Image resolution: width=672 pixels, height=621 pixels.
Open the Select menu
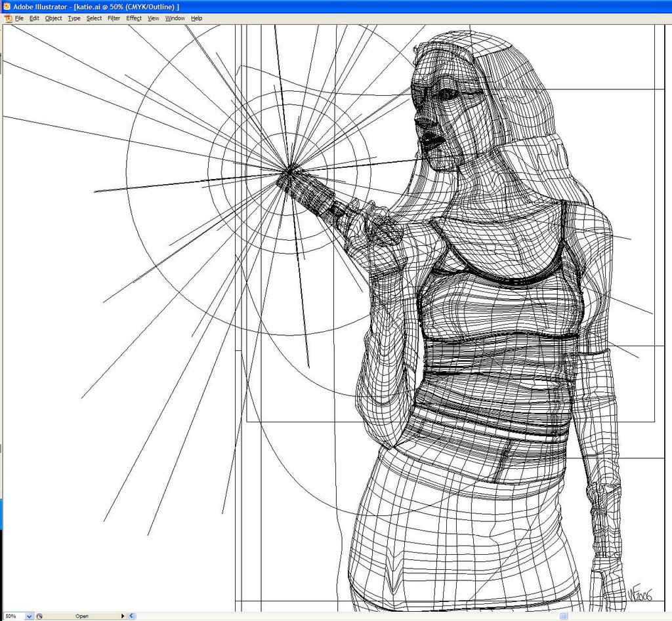point(94,18)
